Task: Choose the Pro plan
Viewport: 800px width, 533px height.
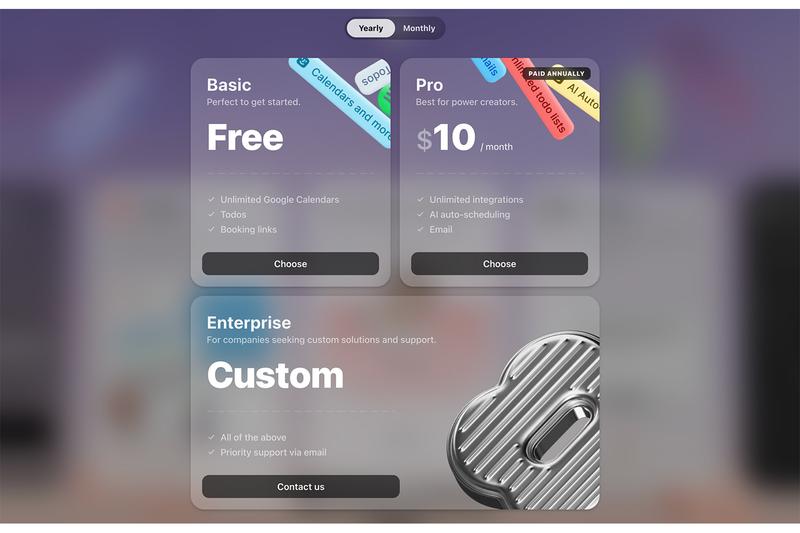Action: (499, 264)
